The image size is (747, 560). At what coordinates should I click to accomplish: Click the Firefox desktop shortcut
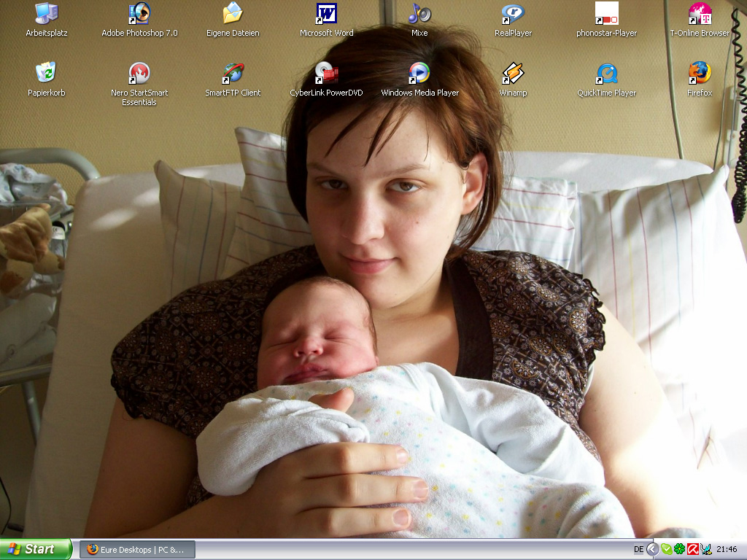tap(700, 73)
